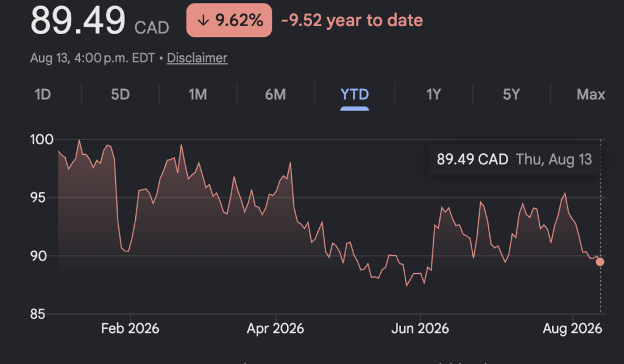
Task: Click the YTD range tab
Action: point(355,94)
